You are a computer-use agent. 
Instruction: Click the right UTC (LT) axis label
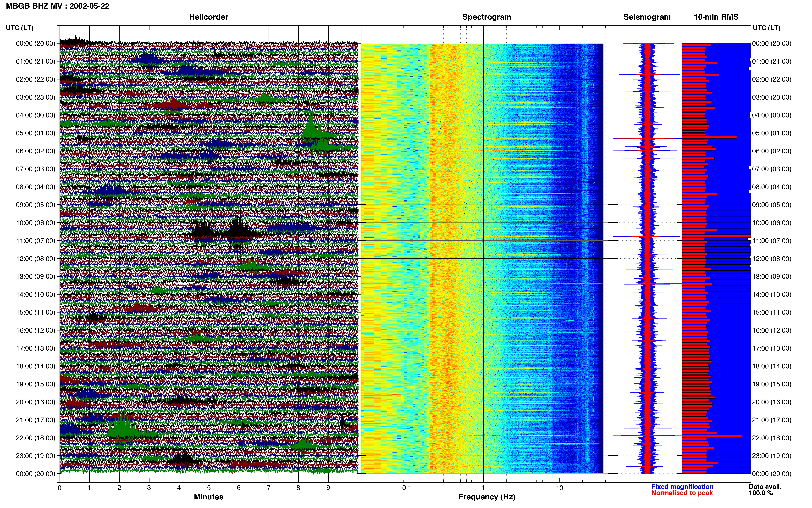tap(766, 28)
